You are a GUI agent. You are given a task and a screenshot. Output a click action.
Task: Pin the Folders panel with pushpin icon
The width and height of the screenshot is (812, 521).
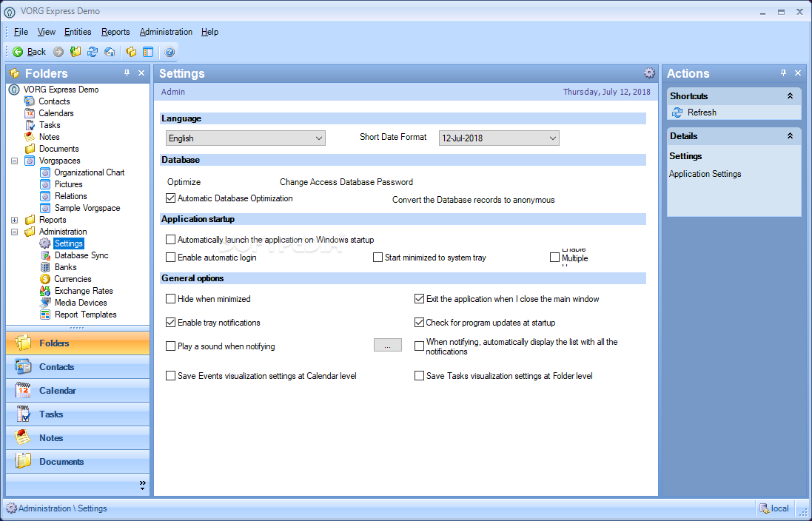point(127,73)
